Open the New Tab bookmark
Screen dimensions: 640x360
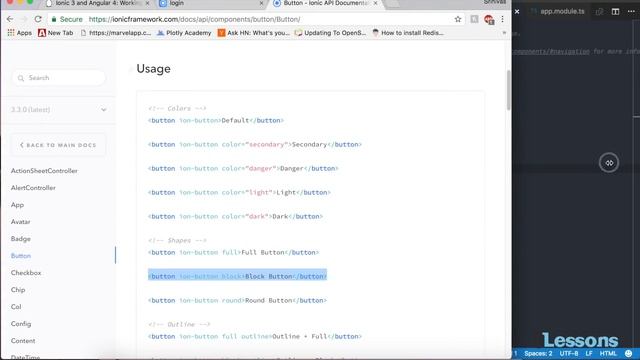pos(56,33)
